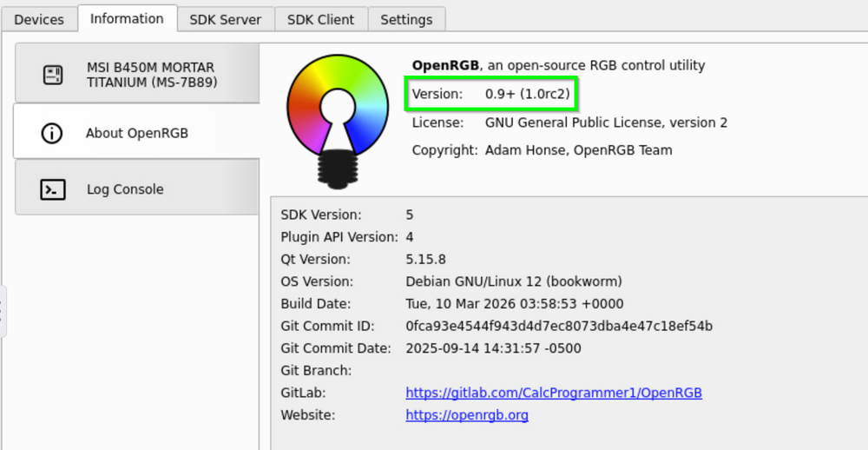The height and width of the screenshot is (450, 868).
Task: Click the motherboard icon beside MSI B450M MORTAR
Action: (x=53, y=75)
